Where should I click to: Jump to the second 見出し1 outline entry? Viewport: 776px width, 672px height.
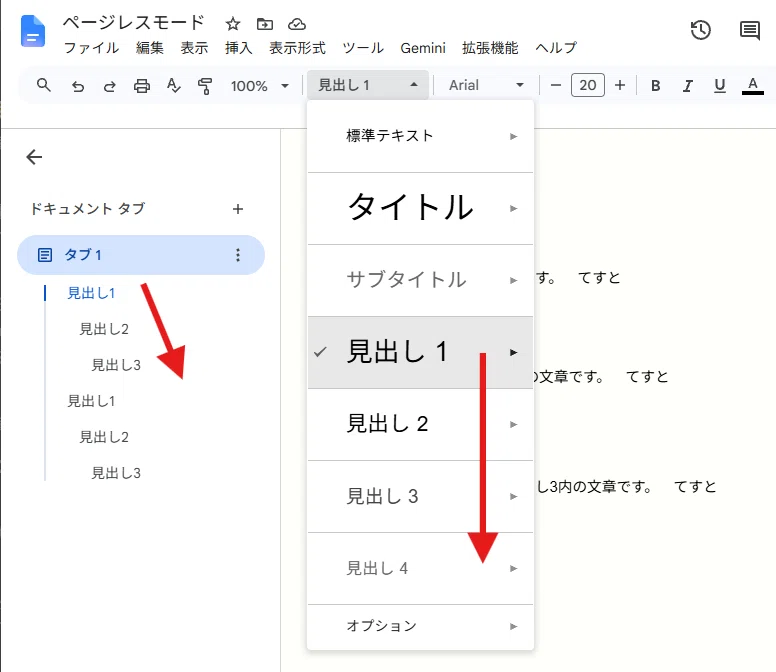(x=91, y=401)
